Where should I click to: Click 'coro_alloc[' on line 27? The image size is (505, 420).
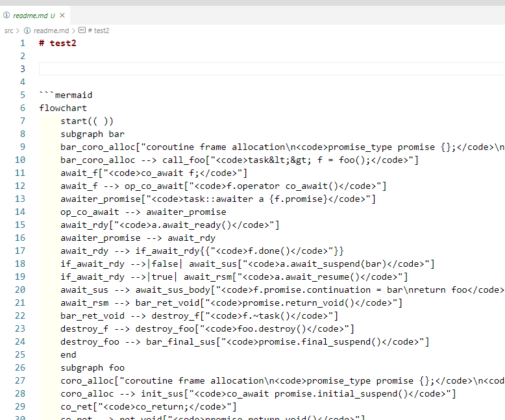90,380
